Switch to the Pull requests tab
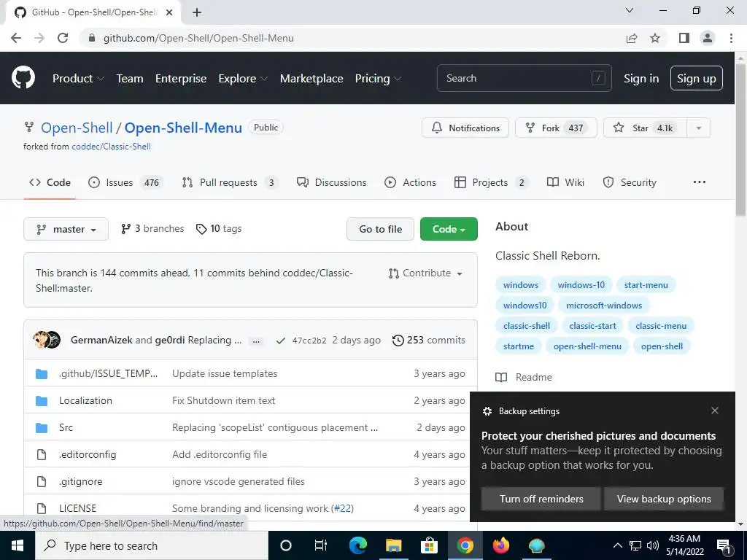The height and width of the screenshot is (560, 747). pyautogui.click(x=230, y=182)
